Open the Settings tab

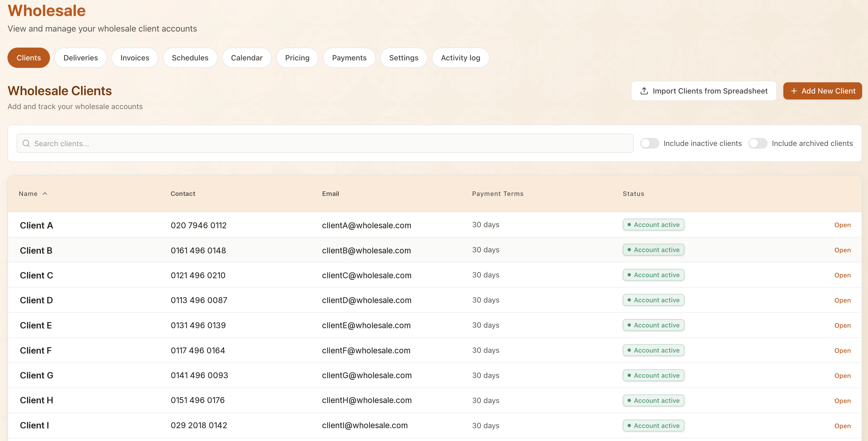click(404, 58)
